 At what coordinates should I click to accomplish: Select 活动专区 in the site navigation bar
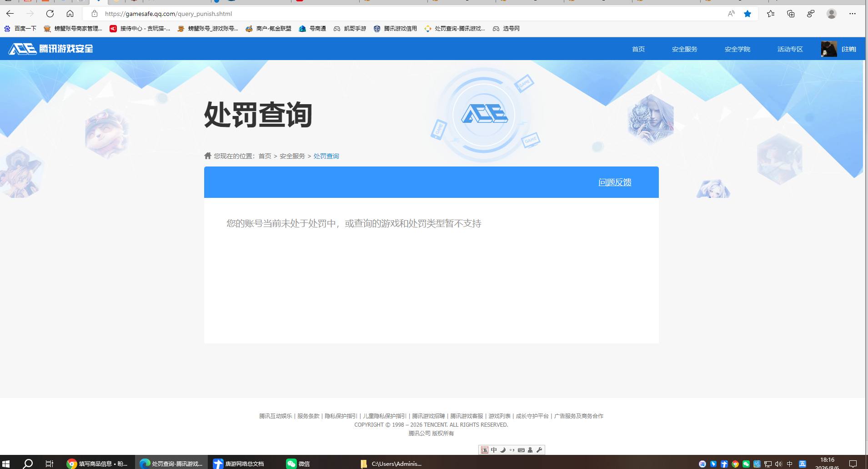pyautogui.click(x=790, y=49)
